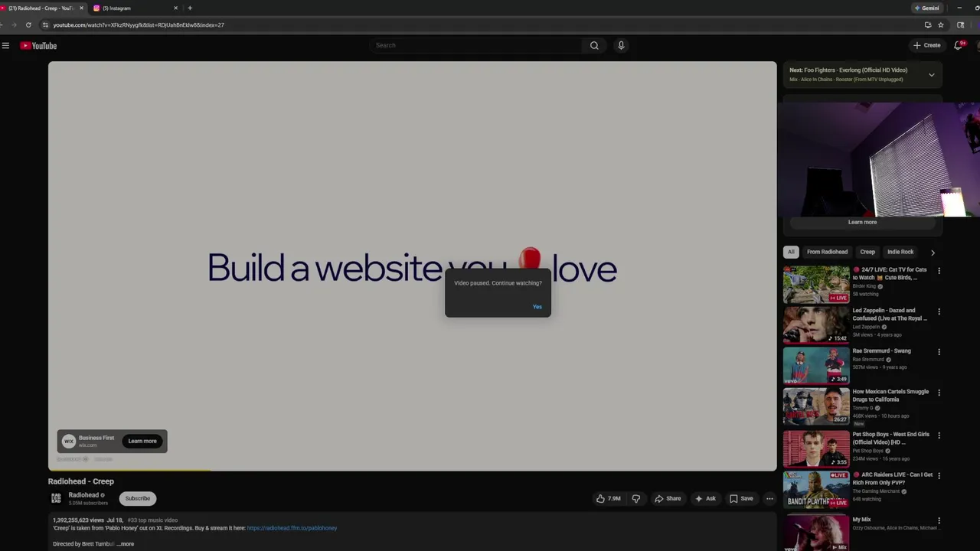This screenshot has height=551, width=980.
Task: Click the YouTube logo
Action: click(38, 46)
